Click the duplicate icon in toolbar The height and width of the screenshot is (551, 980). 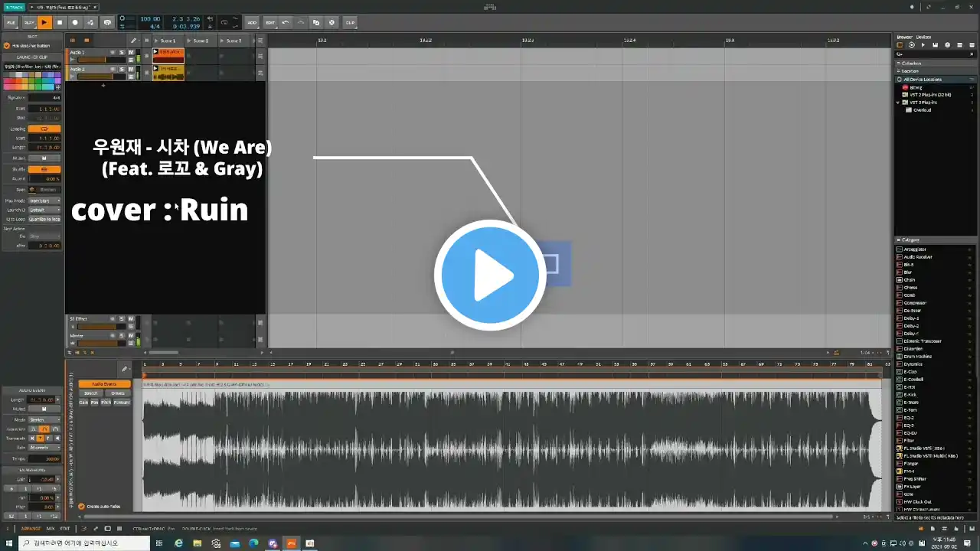317,22
